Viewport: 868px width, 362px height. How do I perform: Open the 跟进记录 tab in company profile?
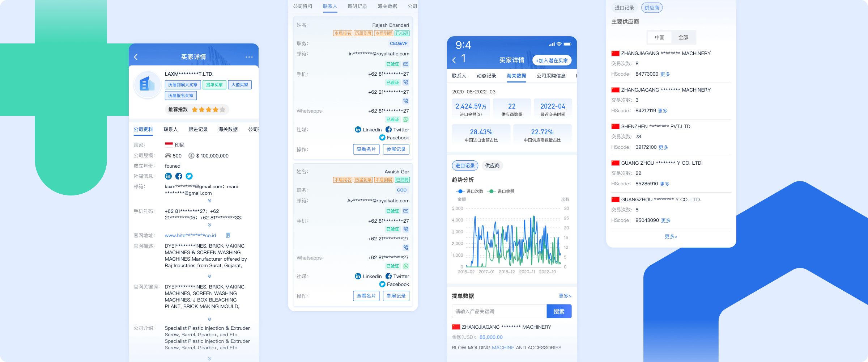tap(198, 129)
